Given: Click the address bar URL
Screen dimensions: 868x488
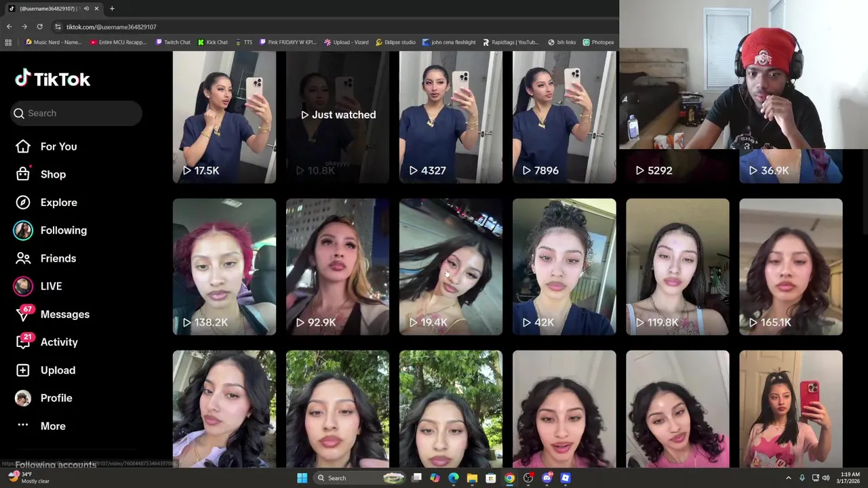Looking at the screenshot, I should pos(111,27).
